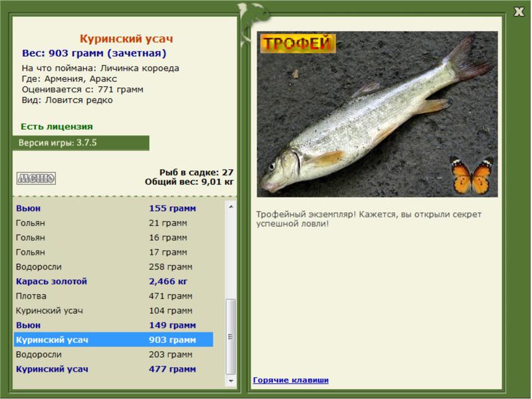Click the Меню button

[36, 178]
